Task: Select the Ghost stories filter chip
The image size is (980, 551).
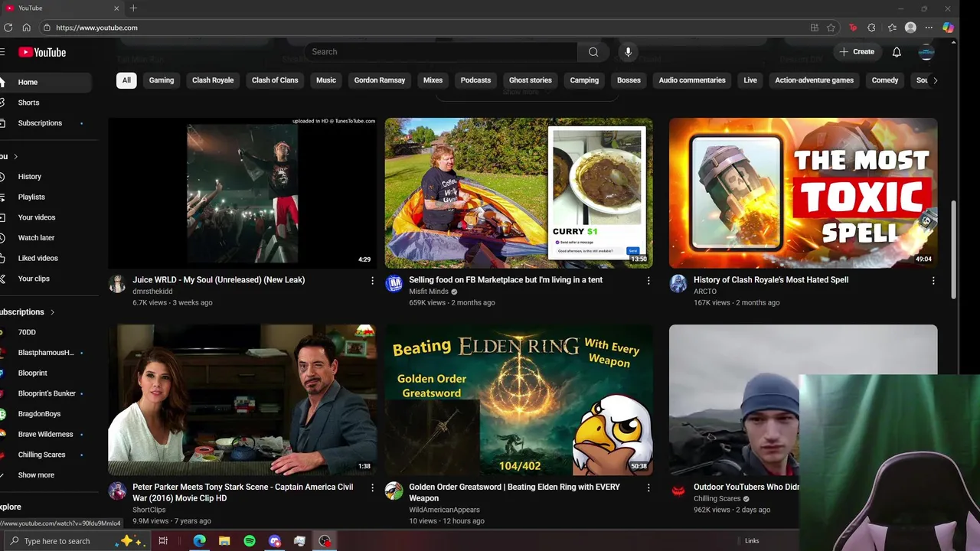Action: pyautogui.click(x=531, y=80)
